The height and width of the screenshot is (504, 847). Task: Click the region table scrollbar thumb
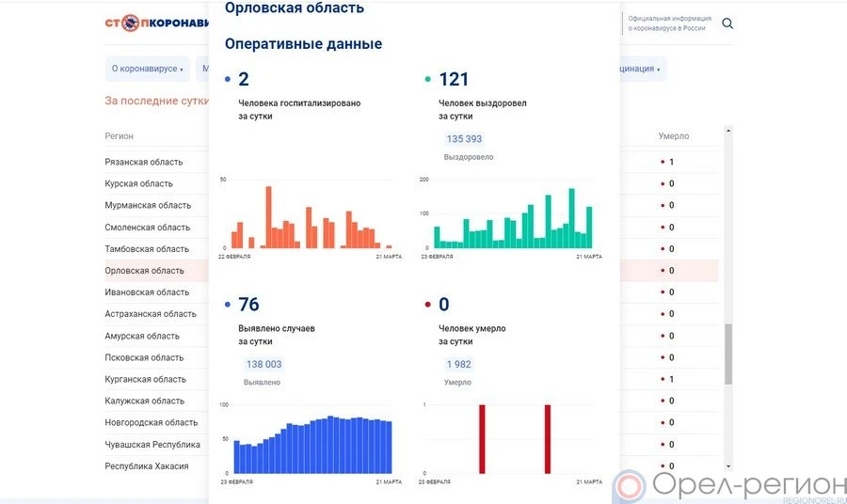tap(728, 354)
